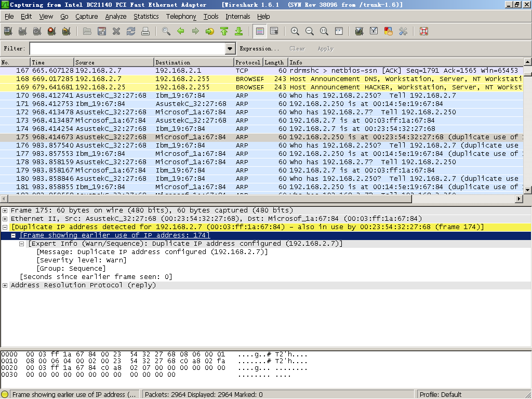Select packet 169 HACKER host announcement
The image size is (532, 399).
(261, 87)
